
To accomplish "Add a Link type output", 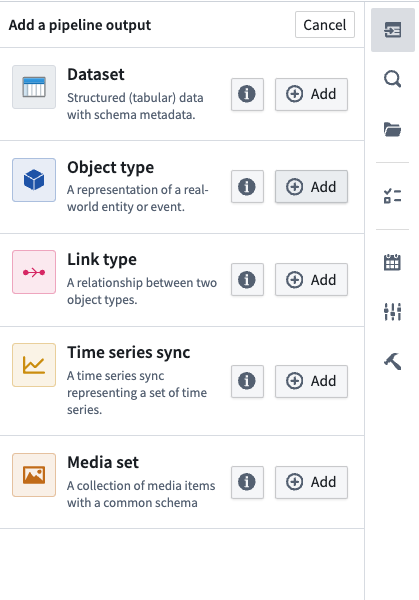I will point(311,280).
